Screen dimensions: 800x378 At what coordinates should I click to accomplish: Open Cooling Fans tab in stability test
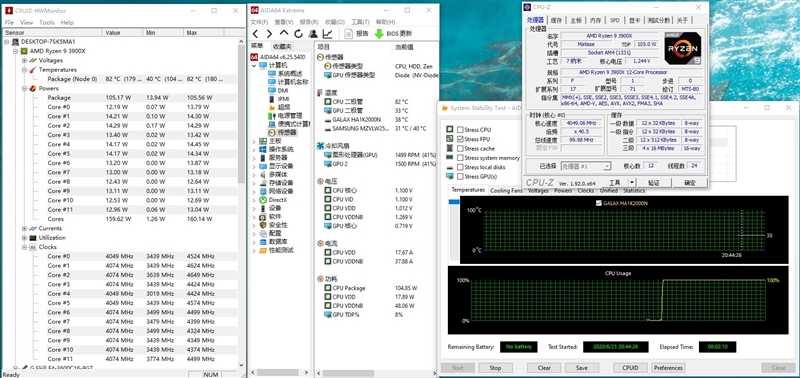[506, 190]
